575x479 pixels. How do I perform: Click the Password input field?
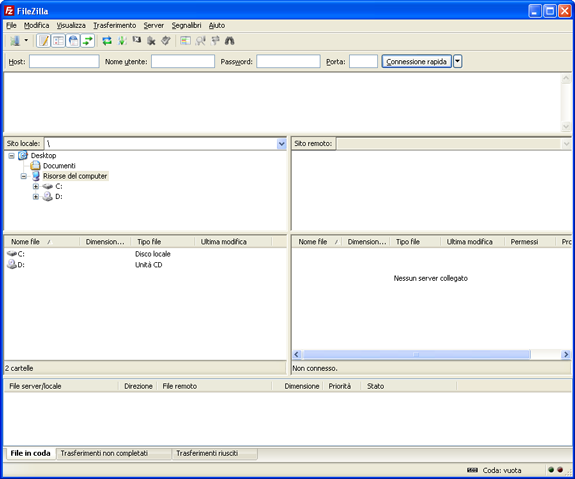click(288, 61)
